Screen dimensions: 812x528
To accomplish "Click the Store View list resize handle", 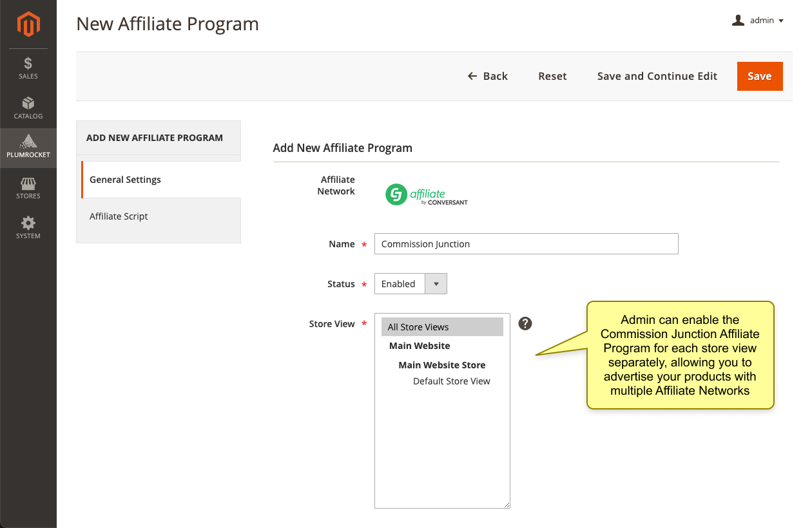I will tap(507, 505).
